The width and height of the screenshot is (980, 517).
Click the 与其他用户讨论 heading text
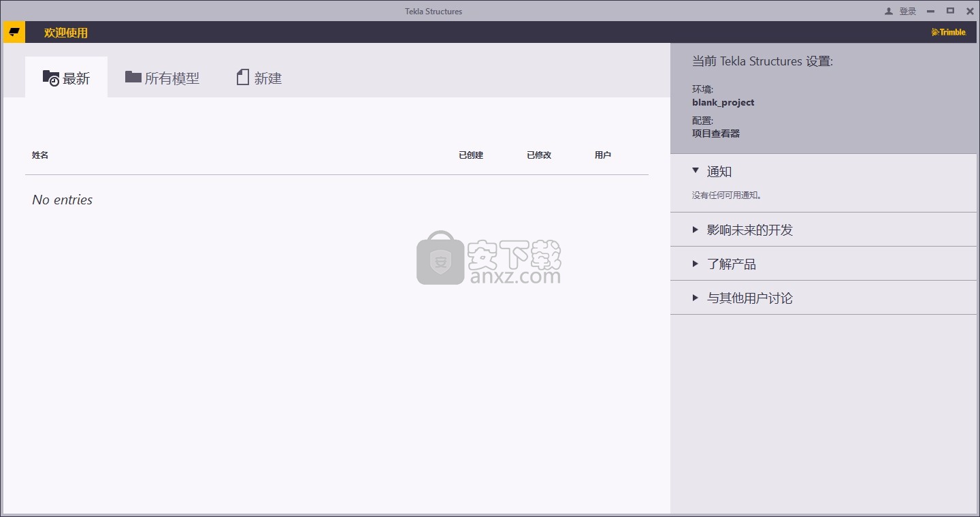pos(750,298)
